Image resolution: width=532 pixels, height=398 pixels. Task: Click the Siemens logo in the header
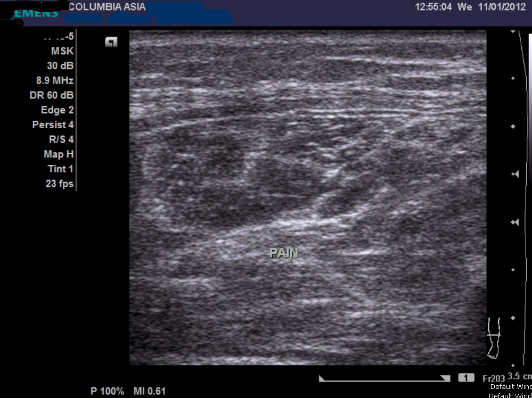point(35,13)
